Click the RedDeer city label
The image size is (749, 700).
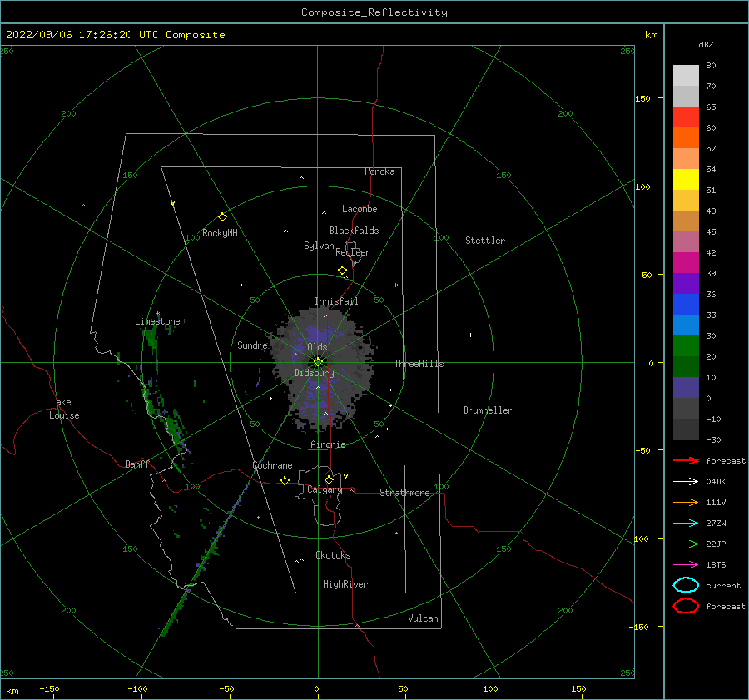coord(353,252)
